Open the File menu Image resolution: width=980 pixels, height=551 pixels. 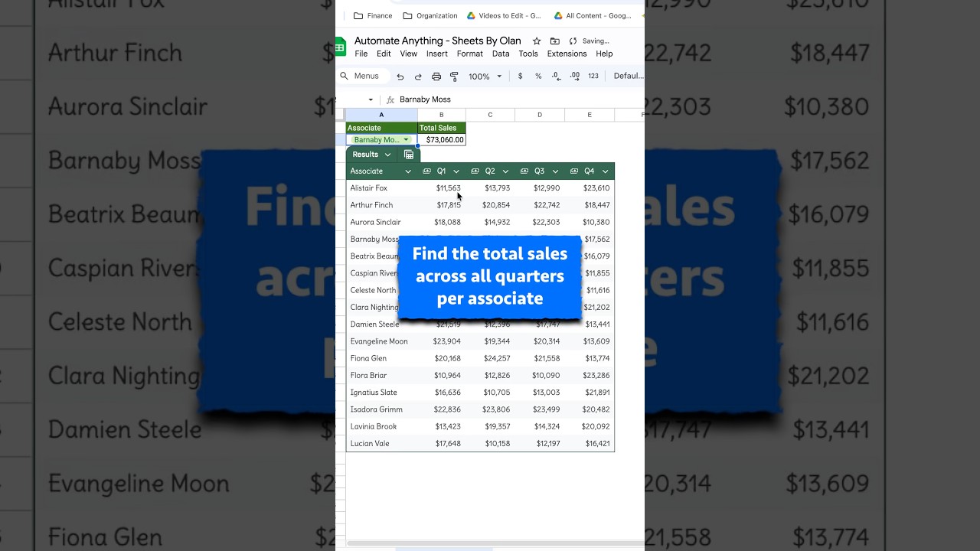[361, 54]
